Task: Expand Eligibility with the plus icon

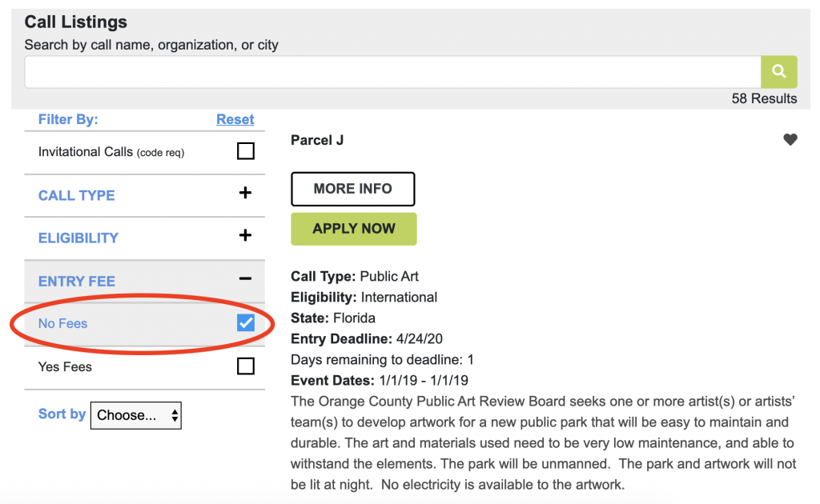Action: [245, 236]
